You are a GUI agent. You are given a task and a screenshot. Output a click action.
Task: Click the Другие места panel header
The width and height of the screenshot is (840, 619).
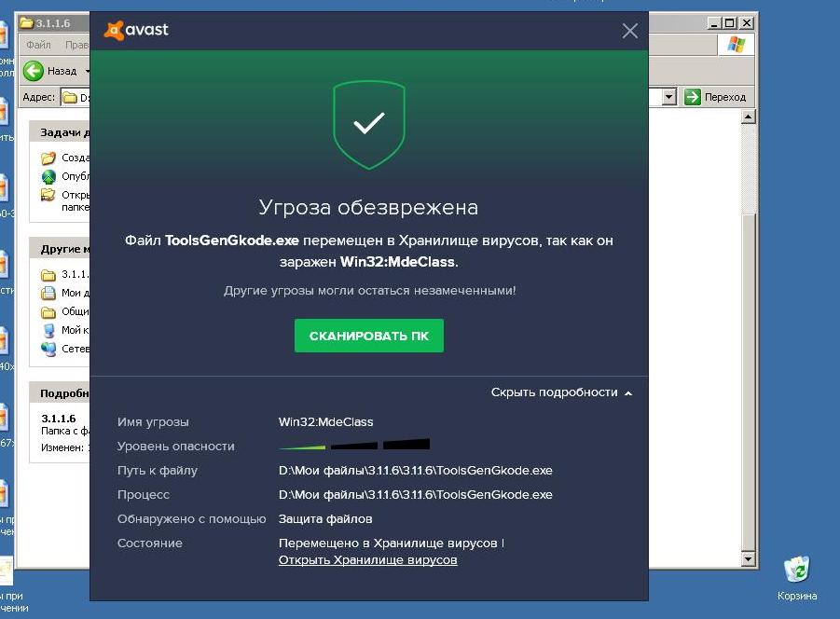(x=60, y=249)
